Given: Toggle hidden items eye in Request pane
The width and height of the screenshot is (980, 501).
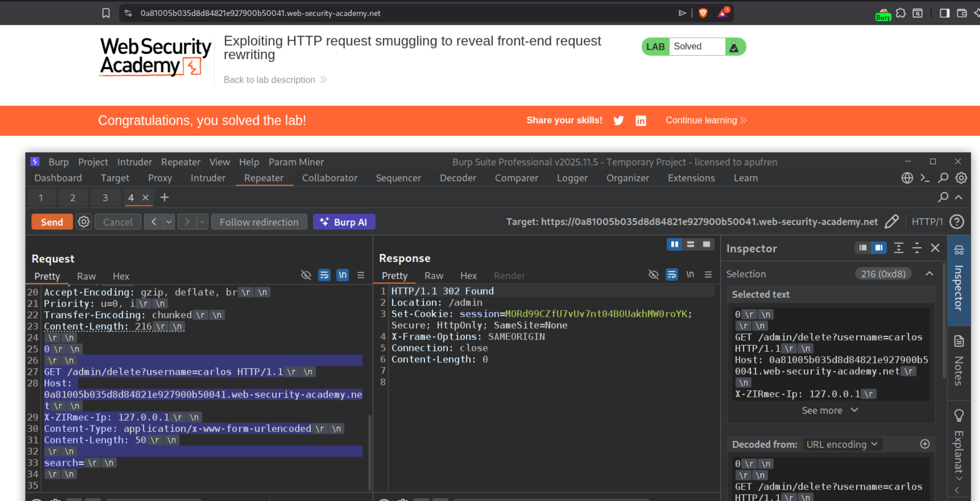Looking at the screenshot, I should coord(306,275).
